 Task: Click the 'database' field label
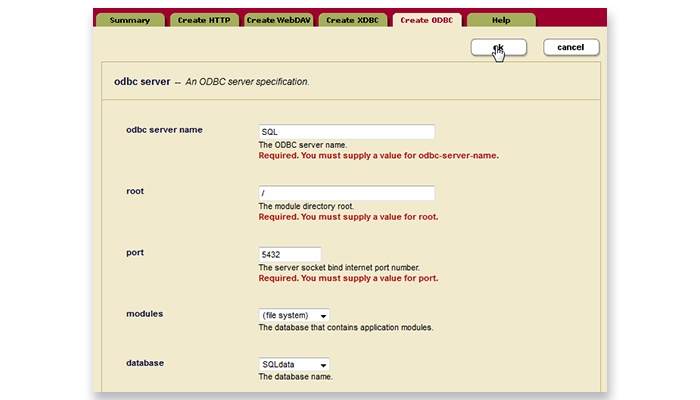(x=147, y=362)
